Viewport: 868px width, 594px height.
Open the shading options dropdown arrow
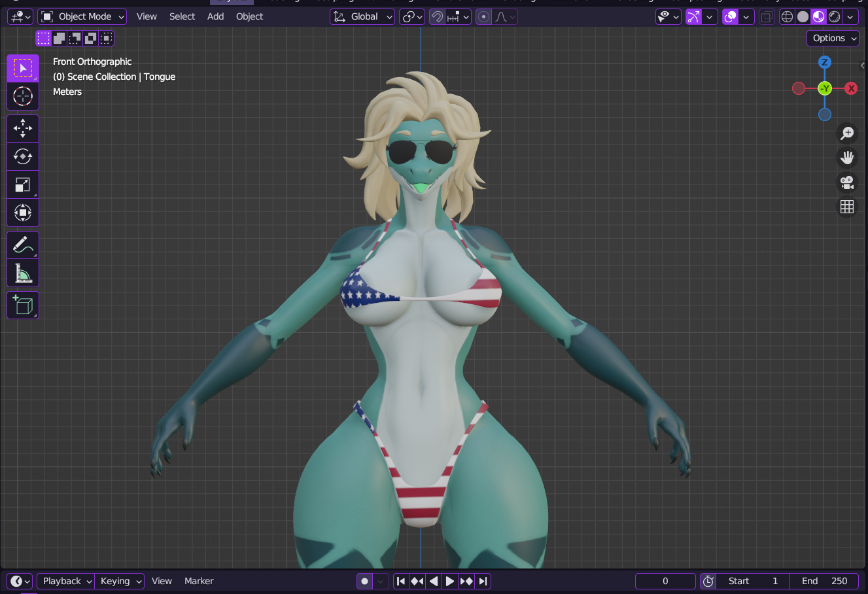tap(850, 17)
